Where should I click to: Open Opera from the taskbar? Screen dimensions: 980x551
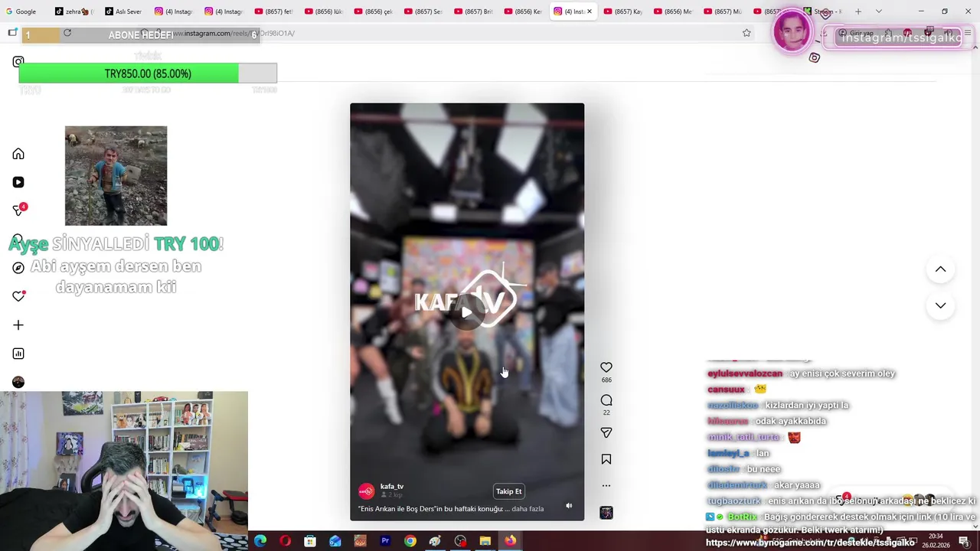[x=286, y=541]
